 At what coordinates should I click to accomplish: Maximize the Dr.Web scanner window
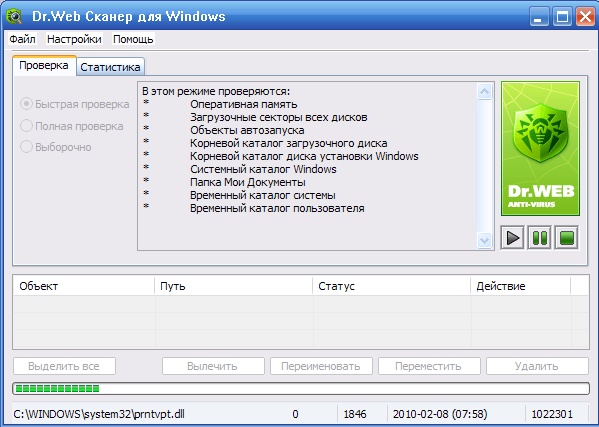pos(562,17)
